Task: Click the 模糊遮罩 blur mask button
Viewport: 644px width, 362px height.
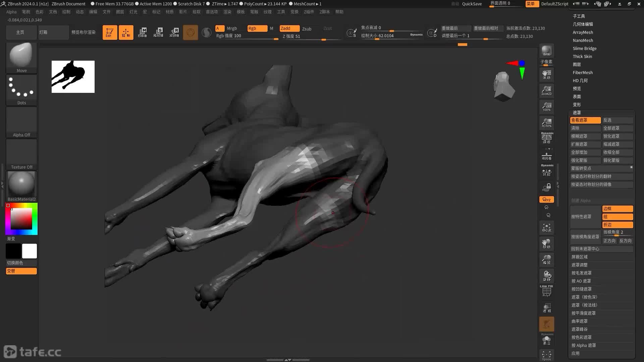Action: click(x=585, y=136)
